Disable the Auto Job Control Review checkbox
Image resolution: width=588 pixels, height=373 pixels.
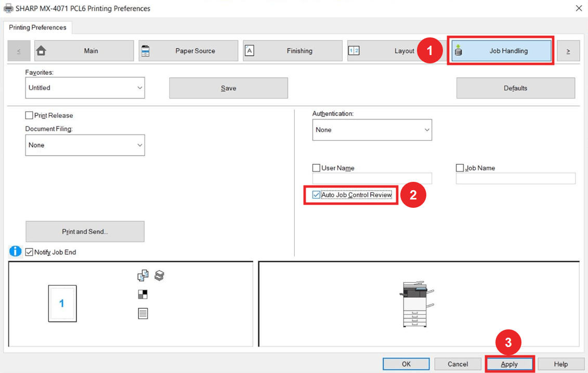315,195
